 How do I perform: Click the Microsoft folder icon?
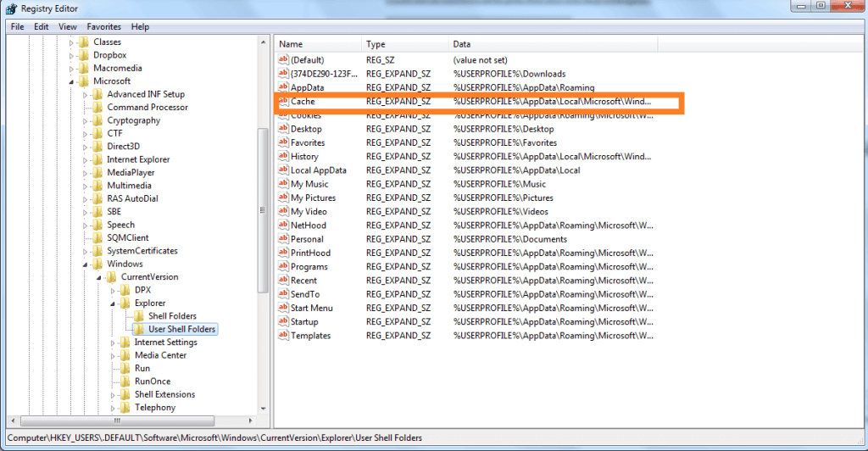(84, 81)
